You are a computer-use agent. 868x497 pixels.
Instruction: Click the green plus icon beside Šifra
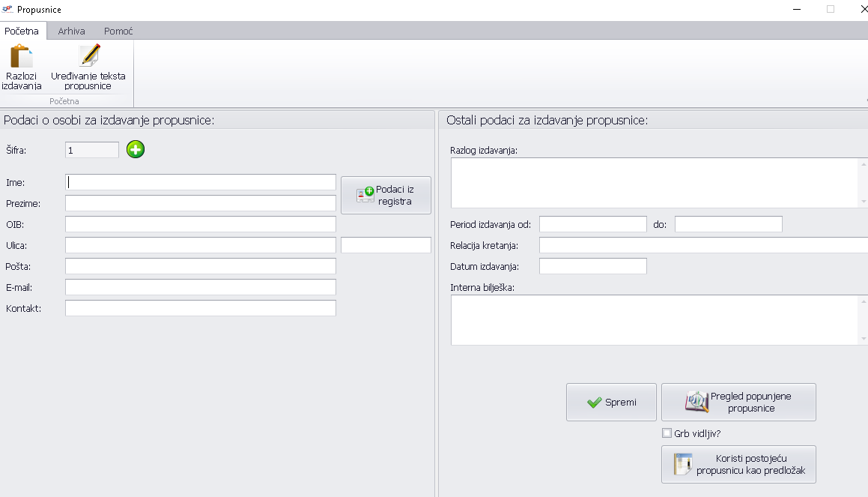coord(136,150)
